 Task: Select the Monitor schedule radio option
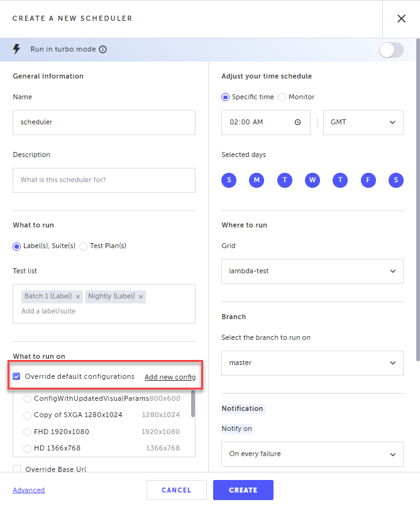282,97
